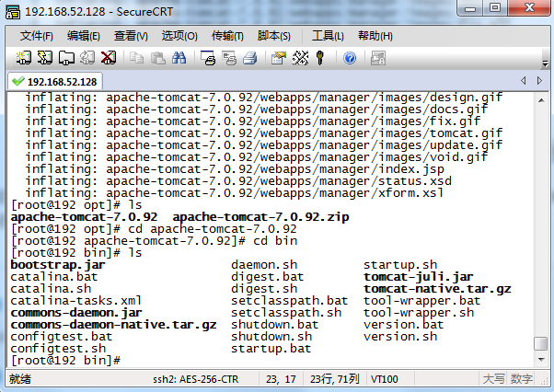Click the Public Key key icon

tap(320, 58)
